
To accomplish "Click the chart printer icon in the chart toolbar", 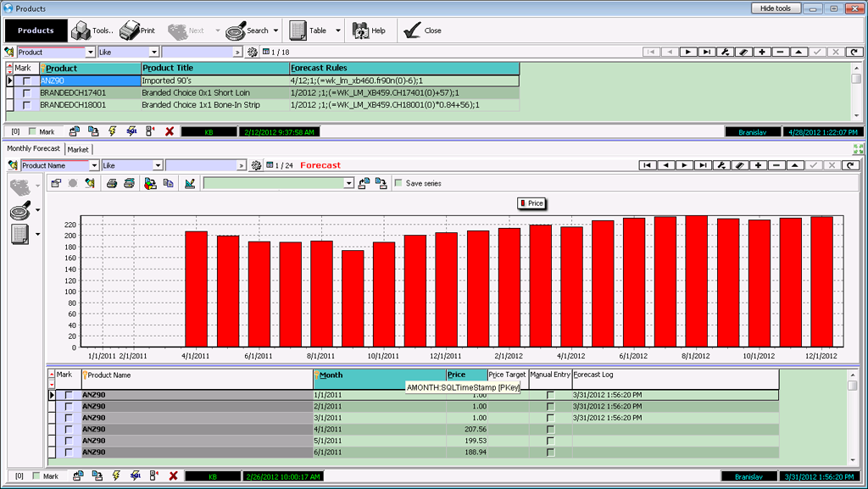I will pyautogui.click(x=114, y=183).
